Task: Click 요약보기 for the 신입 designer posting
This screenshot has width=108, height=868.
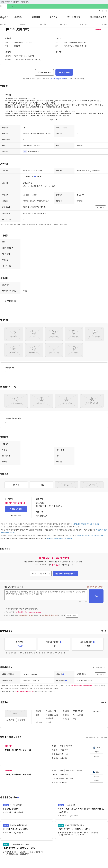Action: tap(97, 752)
